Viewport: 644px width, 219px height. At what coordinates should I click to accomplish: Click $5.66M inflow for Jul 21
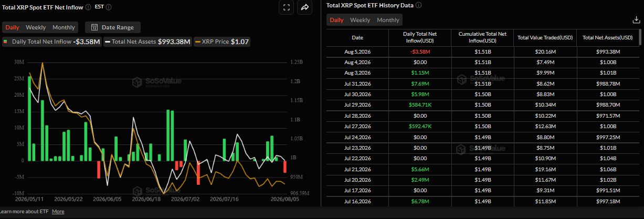tap(419, 169)
